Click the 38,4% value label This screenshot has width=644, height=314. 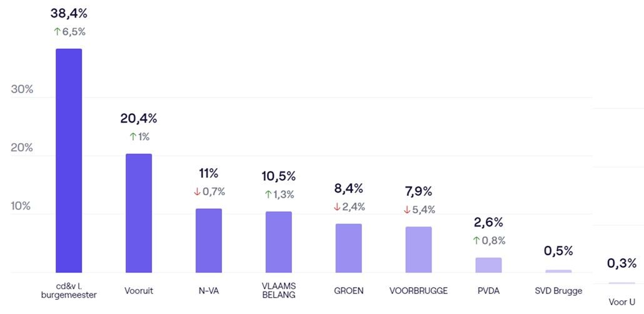[x=69, y=13]
